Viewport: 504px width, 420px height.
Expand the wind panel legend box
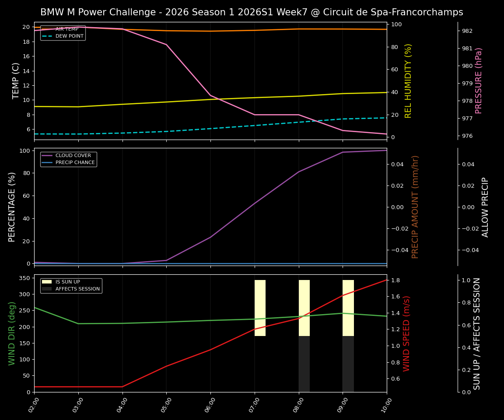pos(71,285)
